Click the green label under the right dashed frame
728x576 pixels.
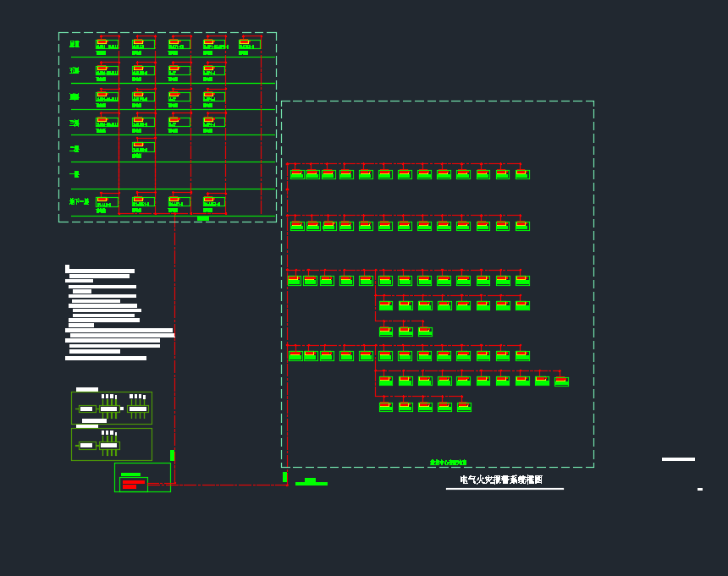(x=448, y=463)
